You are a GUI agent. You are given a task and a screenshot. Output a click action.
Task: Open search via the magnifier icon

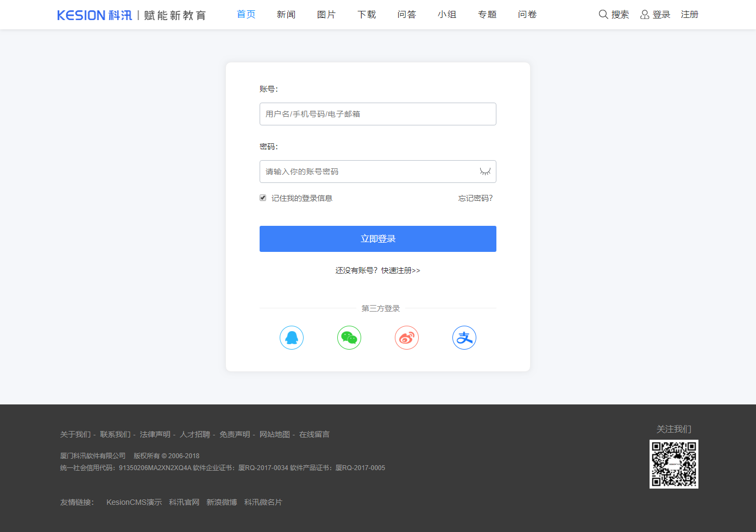pyautogui.click(x=603, y=15)
